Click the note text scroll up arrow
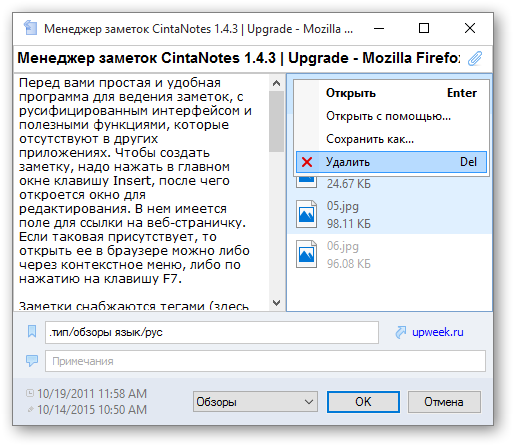The width and height of the screenshot is (514, 446). [x=276, y=83]
